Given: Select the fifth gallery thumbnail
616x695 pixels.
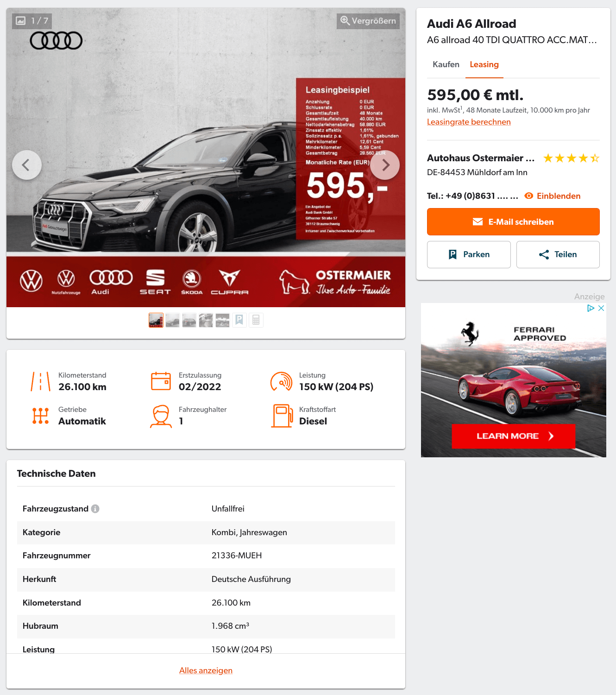Looking at the screenshot, I should pos(222,320).
